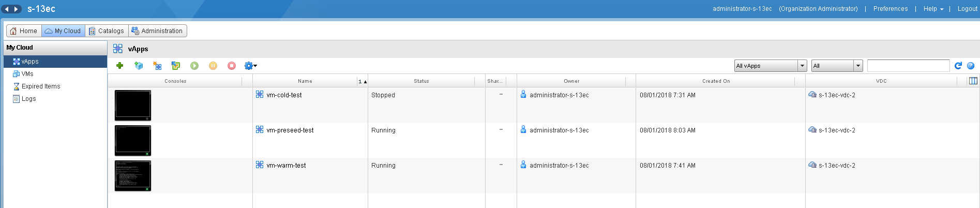Open the All vApps filter dropdown

pos(771,66)
